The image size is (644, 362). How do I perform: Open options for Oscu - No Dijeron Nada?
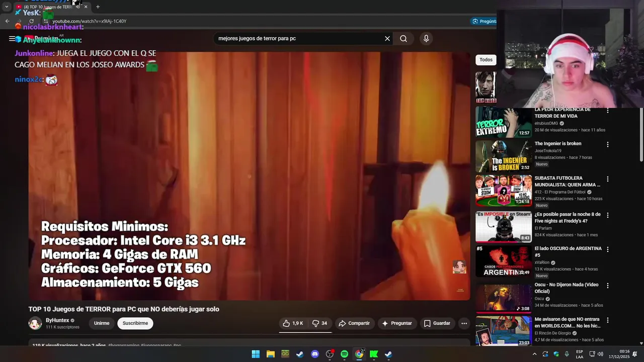pyautogui.click(x=607, y=286)
